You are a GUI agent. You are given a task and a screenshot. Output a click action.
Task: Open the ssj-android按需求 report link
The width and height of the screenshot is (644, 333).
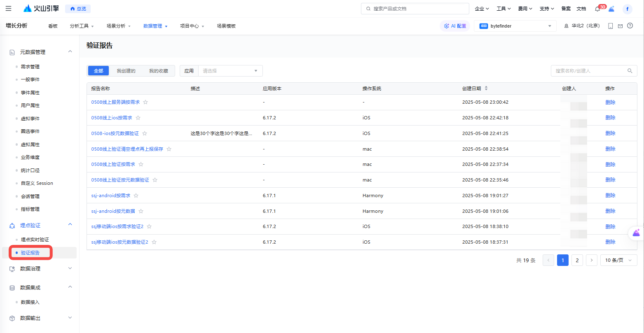pyautogui.click(x=111, y=196)
